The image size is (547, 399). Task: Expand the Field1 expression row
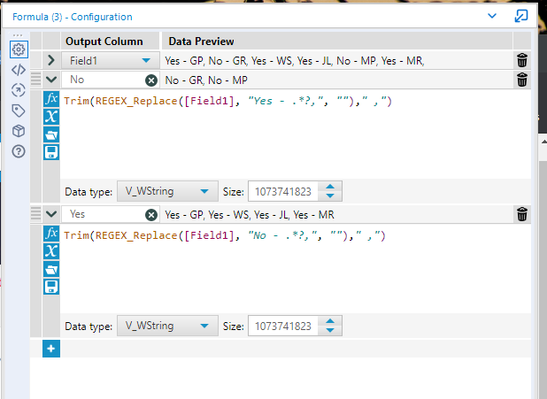point(51,60)
